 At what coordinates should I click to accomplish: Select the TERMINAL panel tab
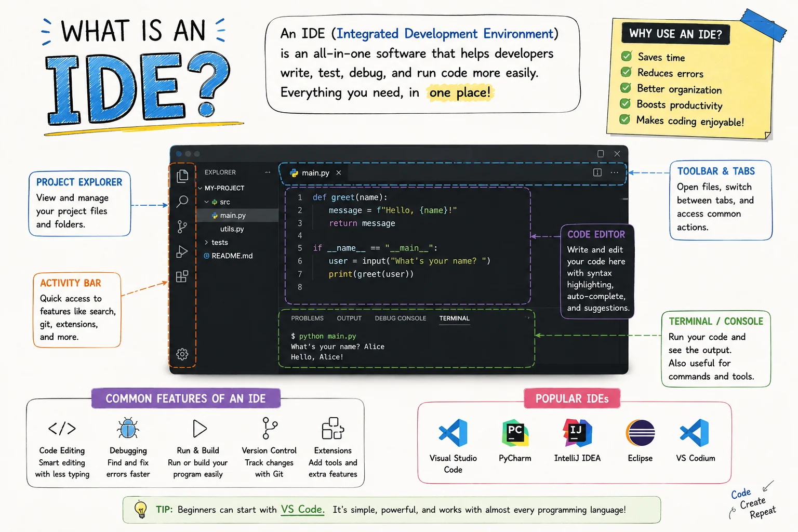pos(455,318)
